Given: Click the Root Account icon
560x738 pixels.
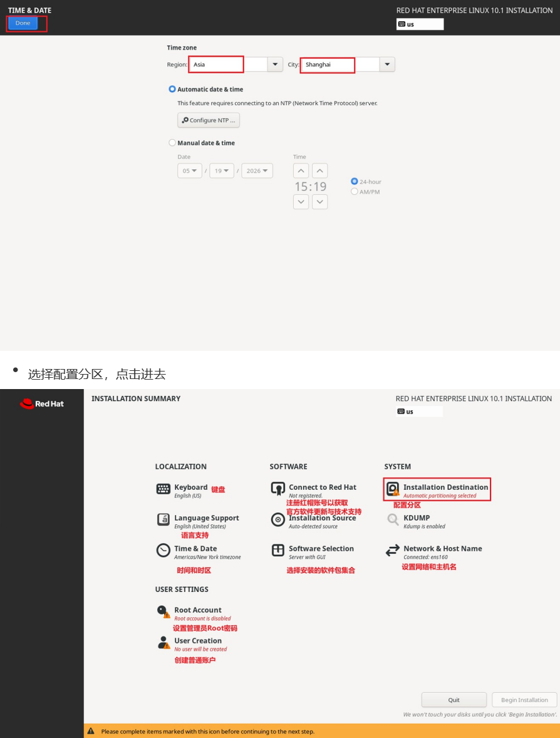Looking at the screenshot, I should pos(163,612).
